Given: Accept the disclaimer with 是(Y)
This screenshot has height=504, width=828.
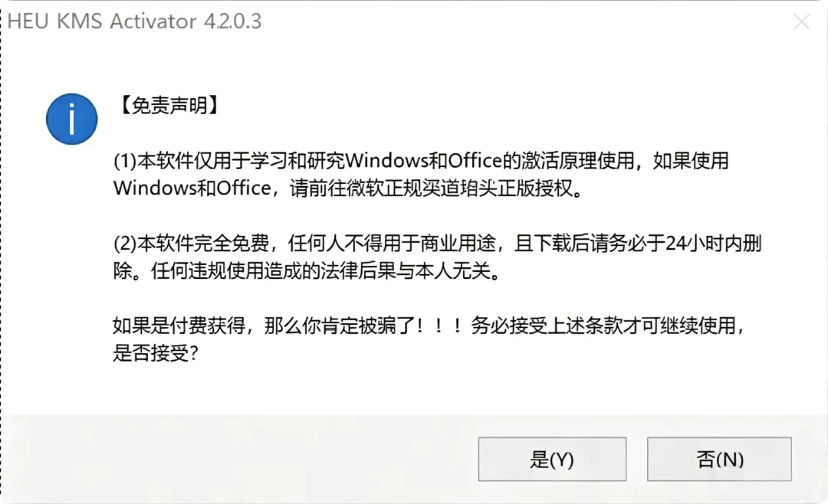Looking at the screenshot, I should click(x=552, y=459).
